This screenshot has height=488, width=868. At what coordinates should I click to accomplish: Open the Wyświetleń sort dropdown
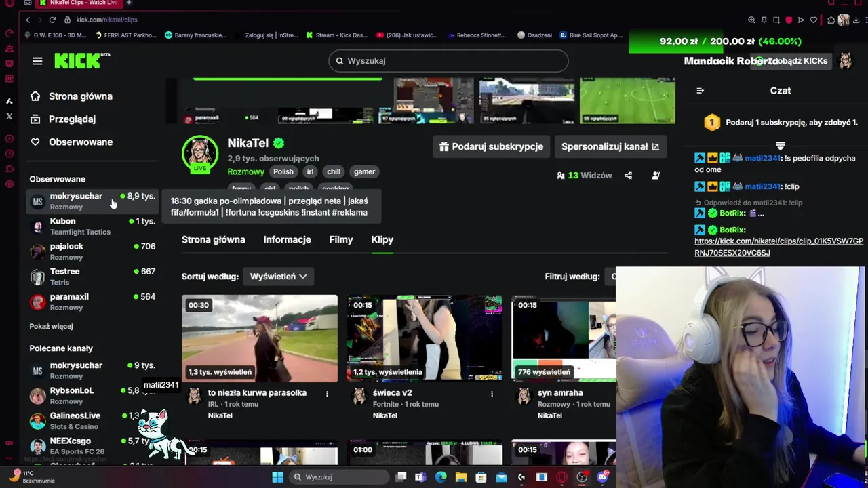(279, 277)
